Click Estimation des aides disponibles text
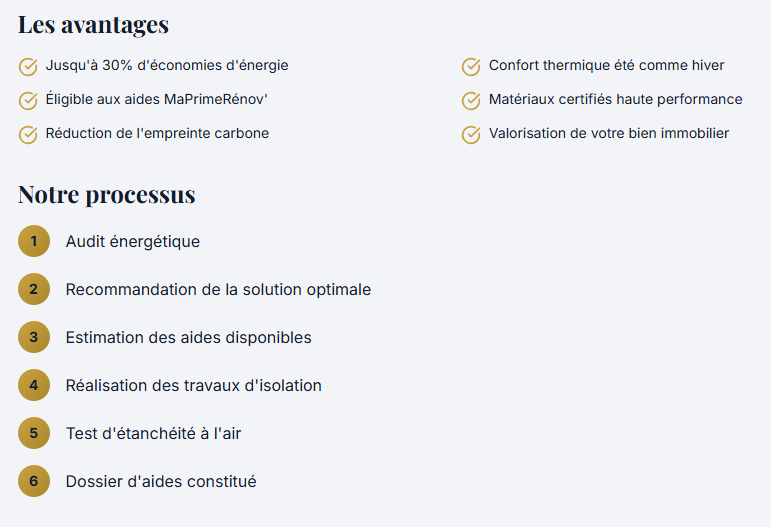The width and height of the screenshot is (771, 527). 188,337
